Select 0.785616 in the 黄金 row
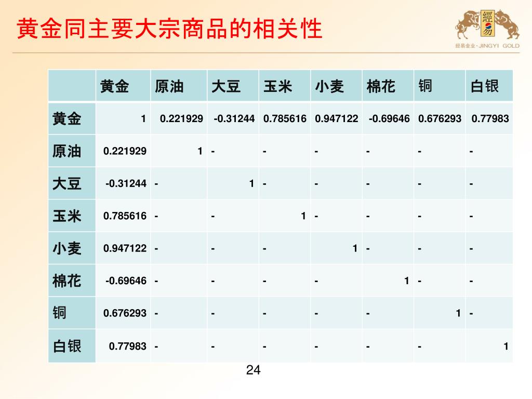Image resolution: width=532 pixels, height=399 pixels. [x=285, y=119]
